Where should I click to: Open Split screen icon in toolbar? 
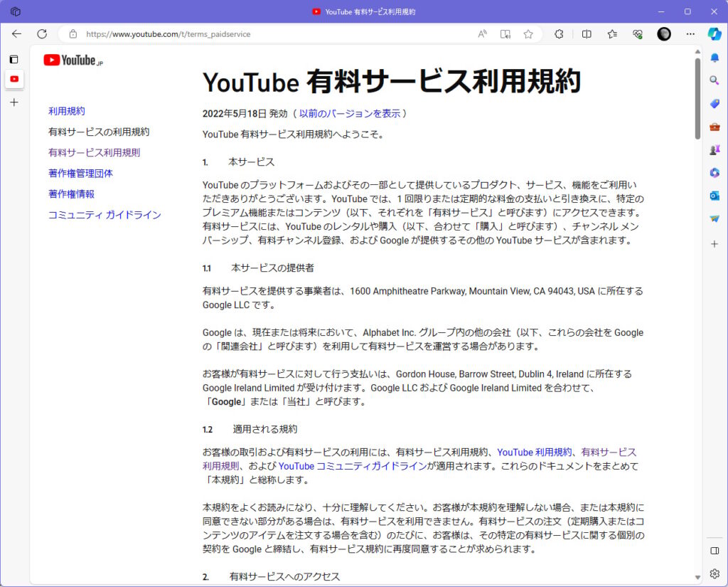click(x=587, y=34)
